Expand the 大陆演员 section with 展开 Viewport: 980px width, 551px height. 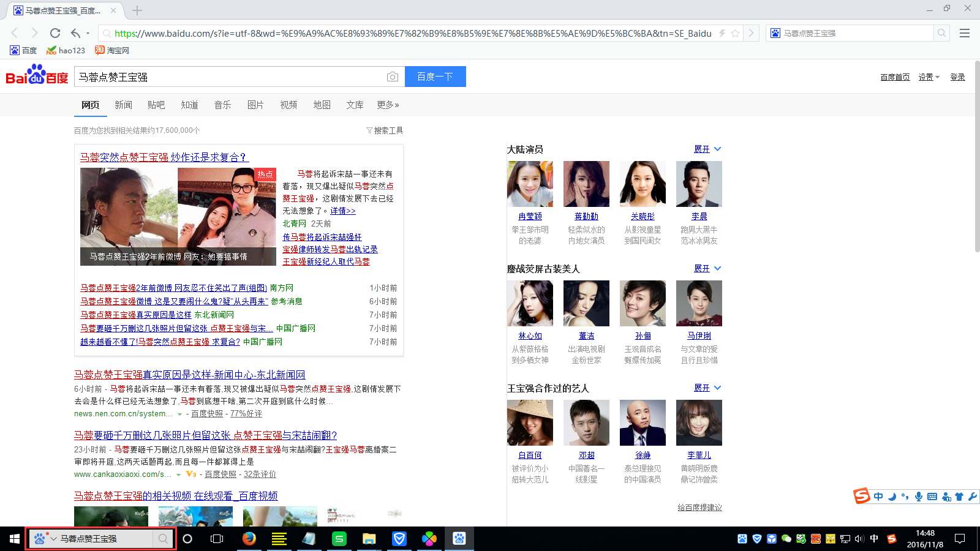tap(707, 149)
